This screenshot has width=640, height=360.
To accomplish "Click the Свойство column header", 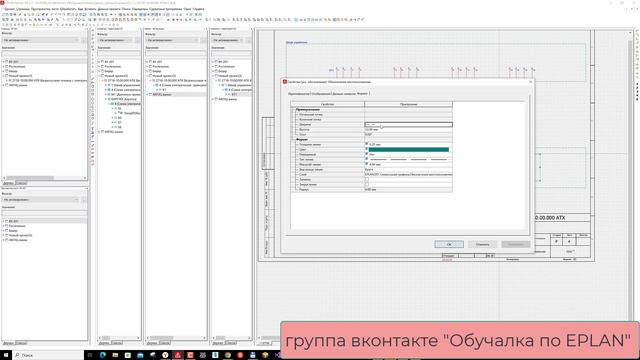I will click(x=327, y=104).
